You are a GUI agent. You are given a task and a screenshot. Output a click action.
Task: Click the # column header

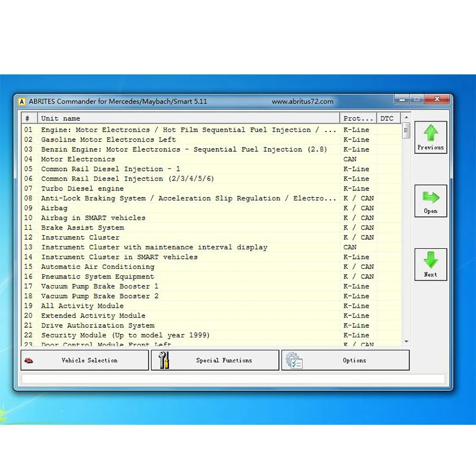(x=29, y=118)
